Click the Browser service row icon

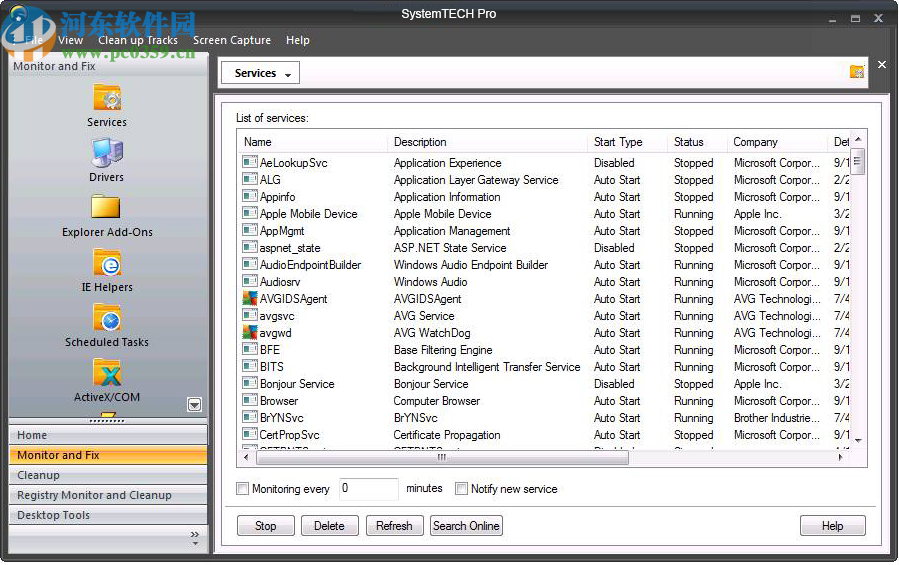coord(249,400)
